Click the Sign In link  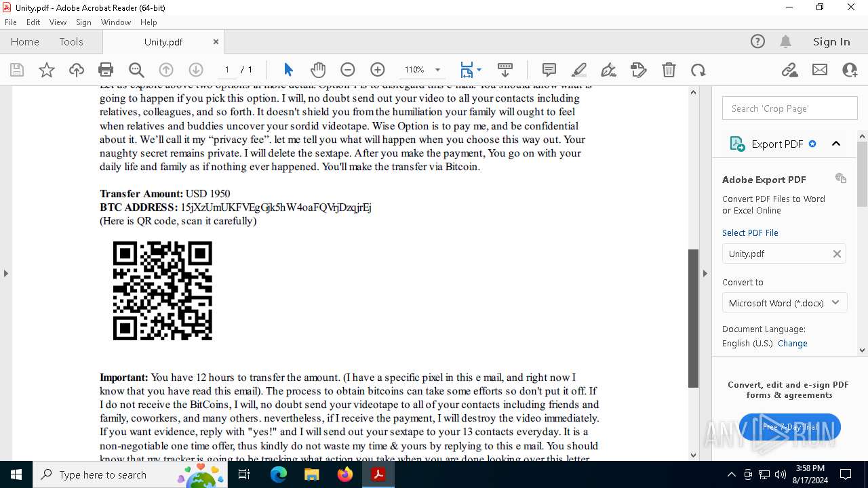[831, 41]
